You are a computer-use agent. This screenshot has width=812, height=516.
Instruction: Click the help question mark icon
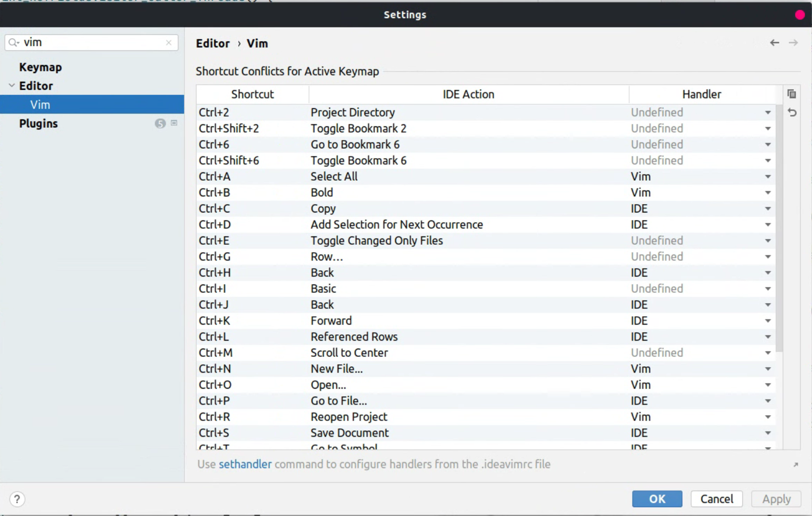17,499
